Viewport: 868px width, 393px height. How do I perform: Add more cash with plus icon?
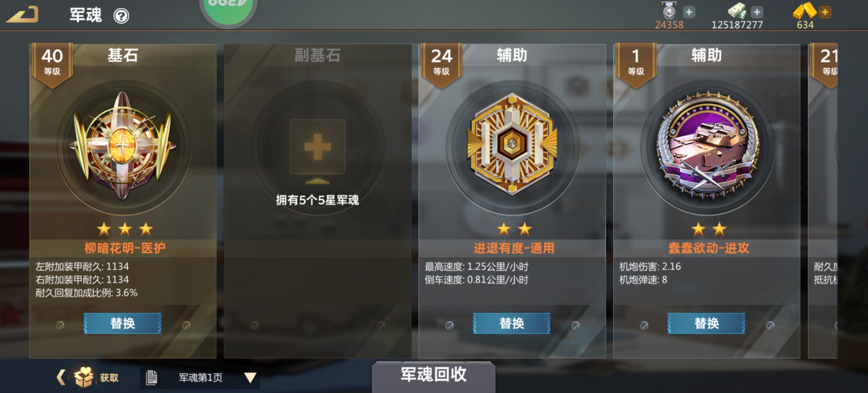(757, 12)
